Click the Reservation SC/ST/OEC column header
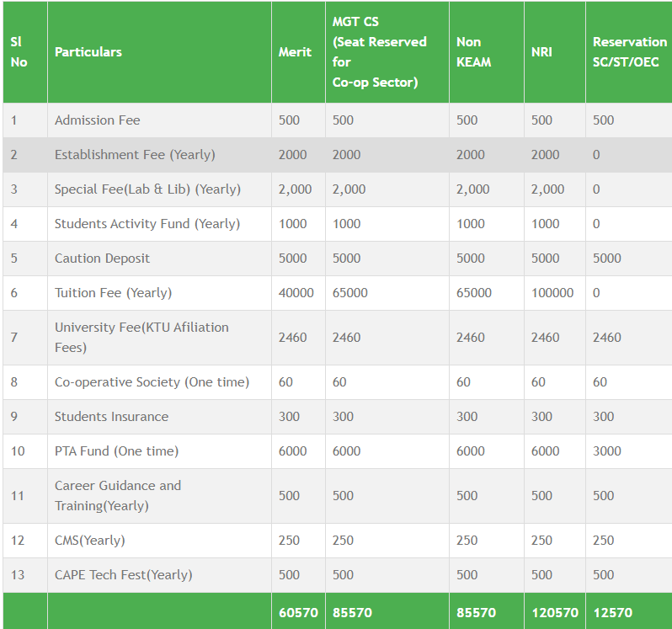Image resolution: width=672 pixels, height=629 pixels. pyautogui.click(x=628, y=52)
